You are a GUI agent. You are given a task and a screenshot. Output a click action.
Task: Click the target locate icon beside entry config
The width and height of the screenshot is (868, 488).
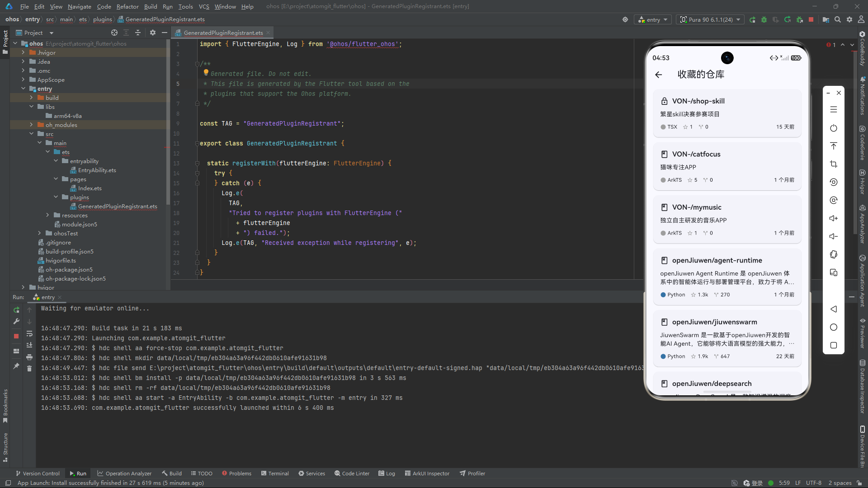625,19
